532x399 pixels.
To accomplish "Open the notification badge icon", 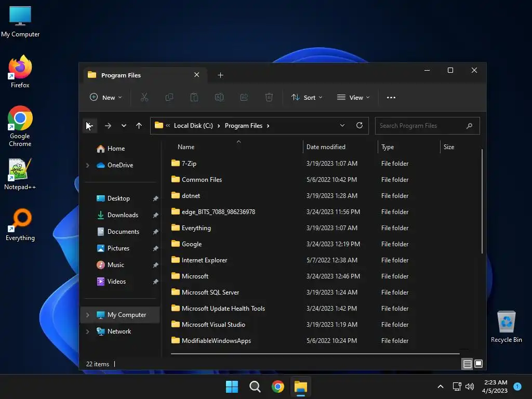I will point(517,387).
